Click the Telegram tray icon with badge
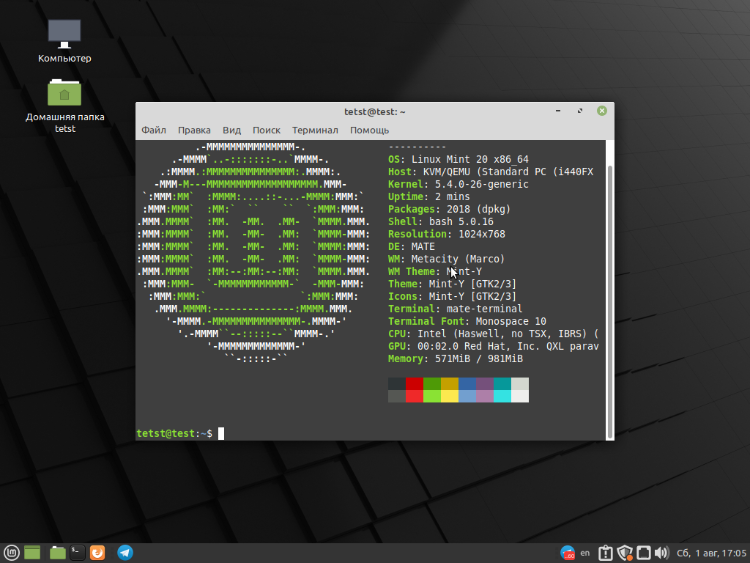The width and height of the screenshot is (750, 563). [x=566, y=551]
